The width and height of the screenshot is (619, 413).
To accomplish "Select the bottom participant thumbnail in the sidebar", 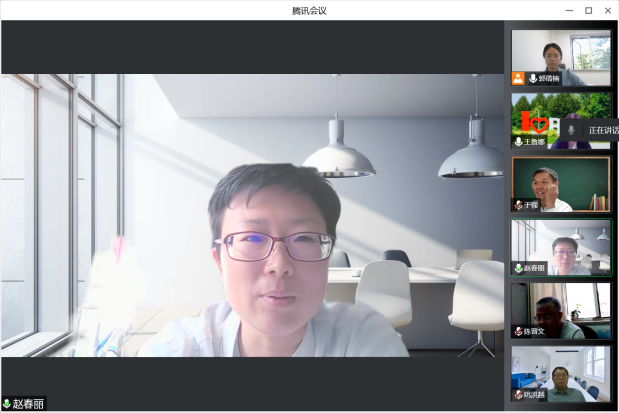I will (561, 370).
